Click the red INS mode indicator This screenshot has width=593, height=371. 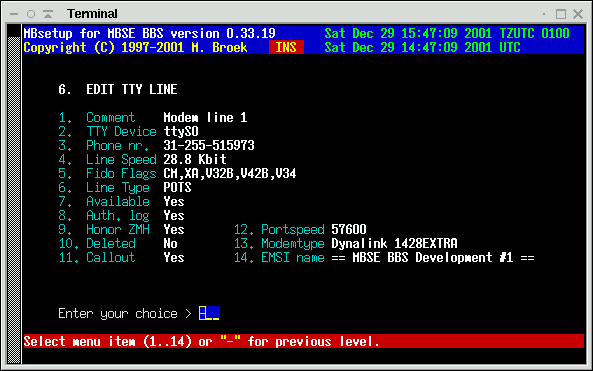pos(286,47)
